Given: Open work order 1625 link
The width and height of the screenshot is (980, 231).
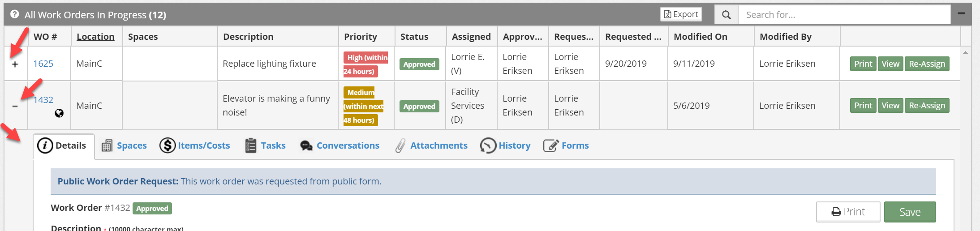Looking at the screenshot, I should coord(43,64).
